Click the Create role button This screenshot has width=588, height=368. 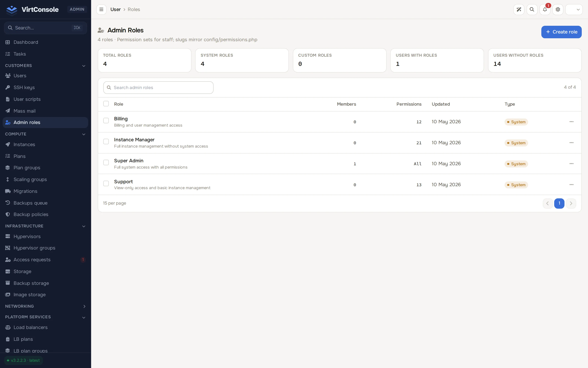point(561,32)
